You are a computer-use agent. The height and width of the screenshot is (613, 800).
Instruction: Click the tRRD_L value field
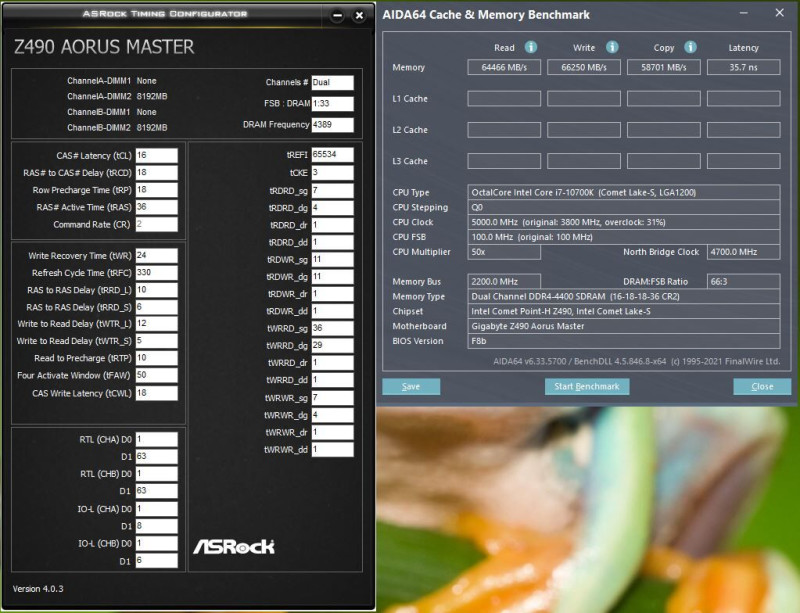[x=157, y=290]
